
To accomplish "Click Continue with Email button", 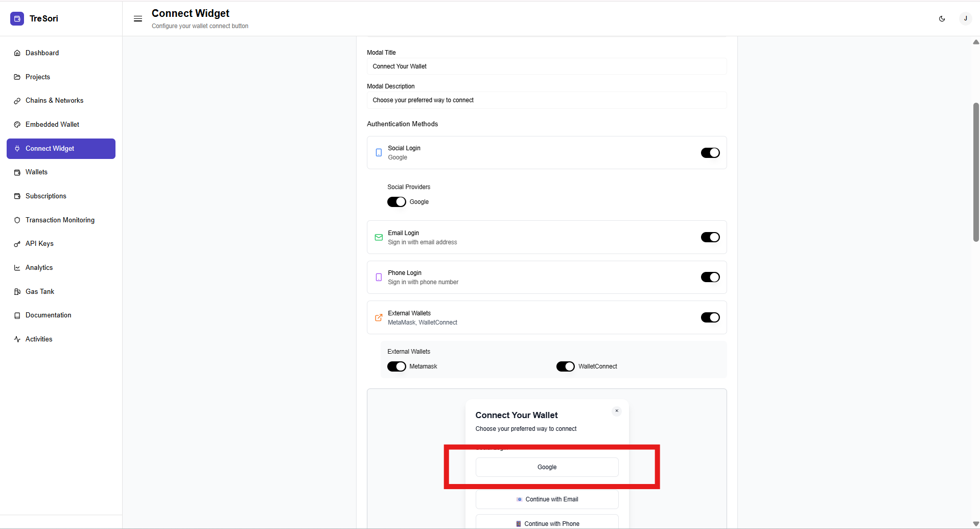I will tap(547, 499).
